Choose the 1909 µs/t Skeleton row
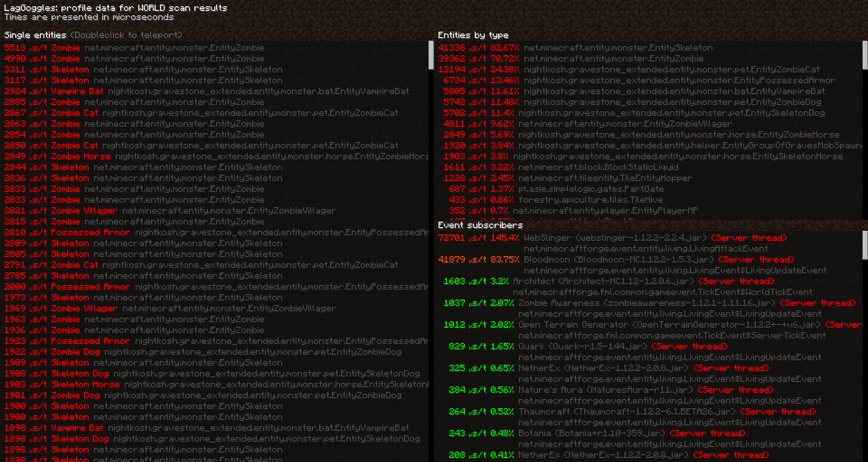This screenshot has width=868, height=462. (143, 362)
